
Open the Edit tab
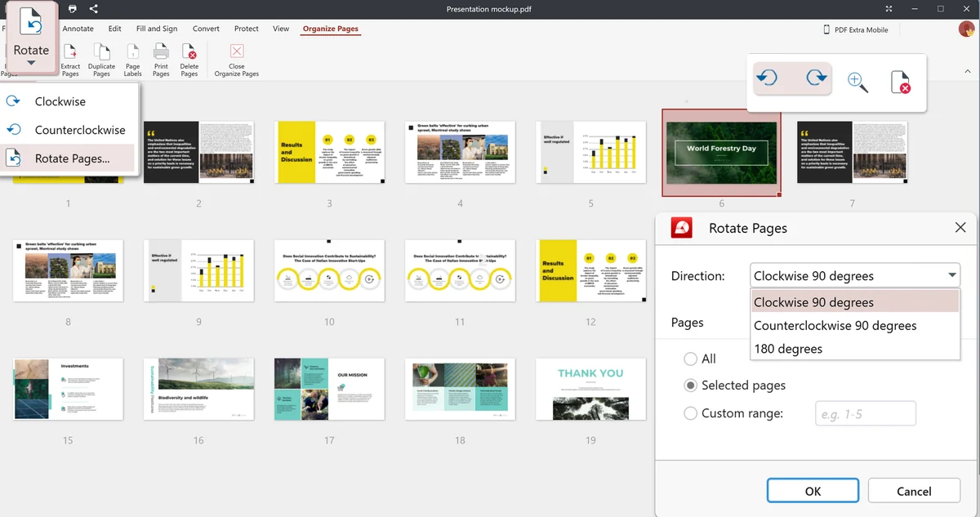[x=115, y=29]
